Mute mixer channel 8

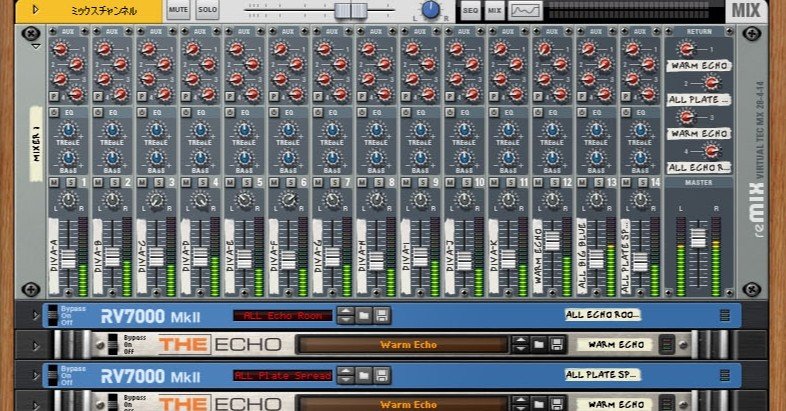[x=362, y=182]
